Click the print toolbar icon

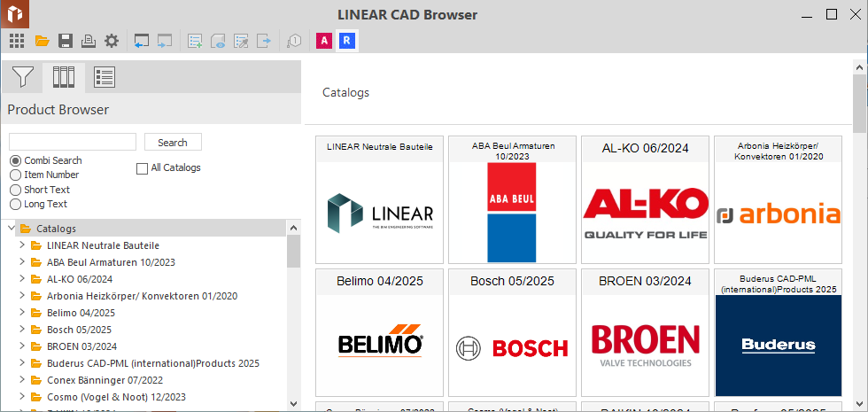[x=89, y=41]
